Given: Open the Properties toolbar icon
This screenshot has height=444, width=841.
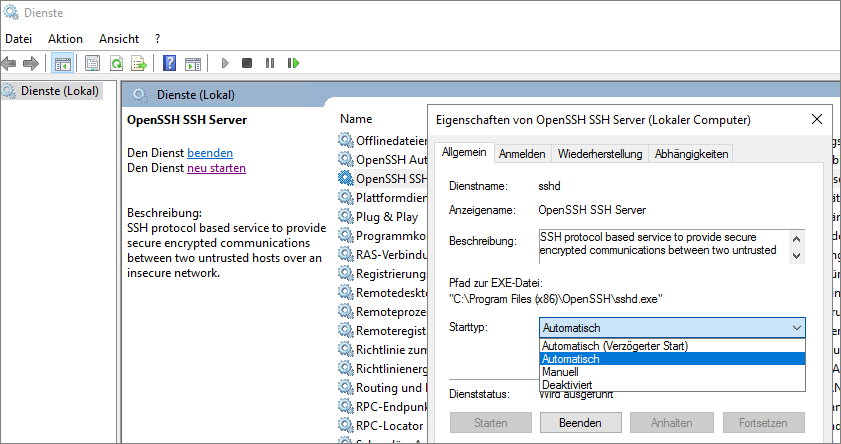Looking at the screenshot, I should click(92, 63).
